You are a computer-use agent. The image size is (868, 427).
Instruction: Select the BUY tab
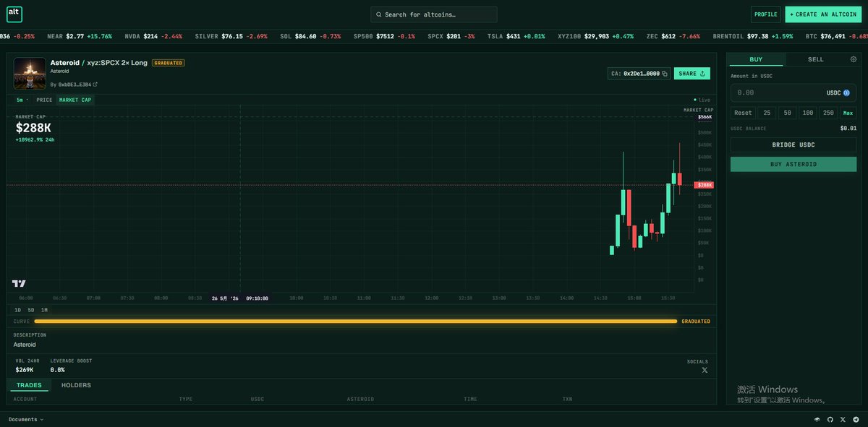756,59
